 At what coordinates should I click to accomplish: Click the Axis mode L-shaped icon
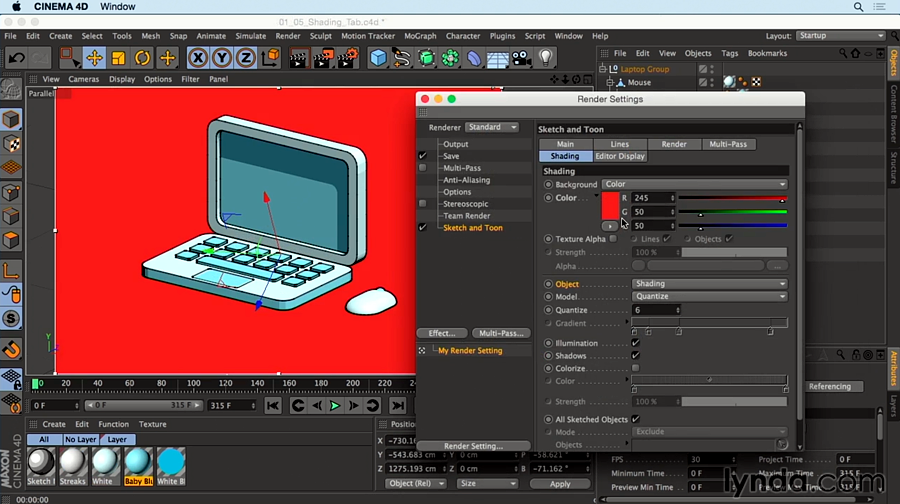pos(11,270)
